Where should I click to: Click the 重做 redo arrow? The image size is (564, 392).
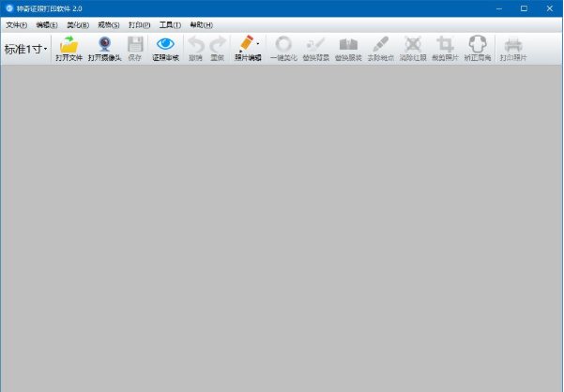point(218,45)
